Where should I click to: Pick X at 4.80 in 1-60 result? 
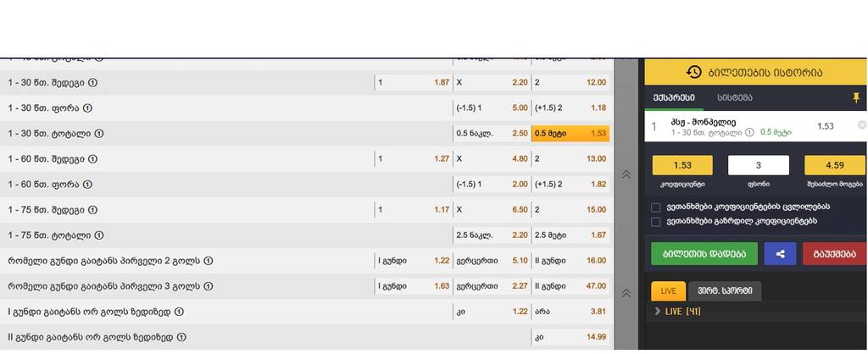tap(492, 158)
